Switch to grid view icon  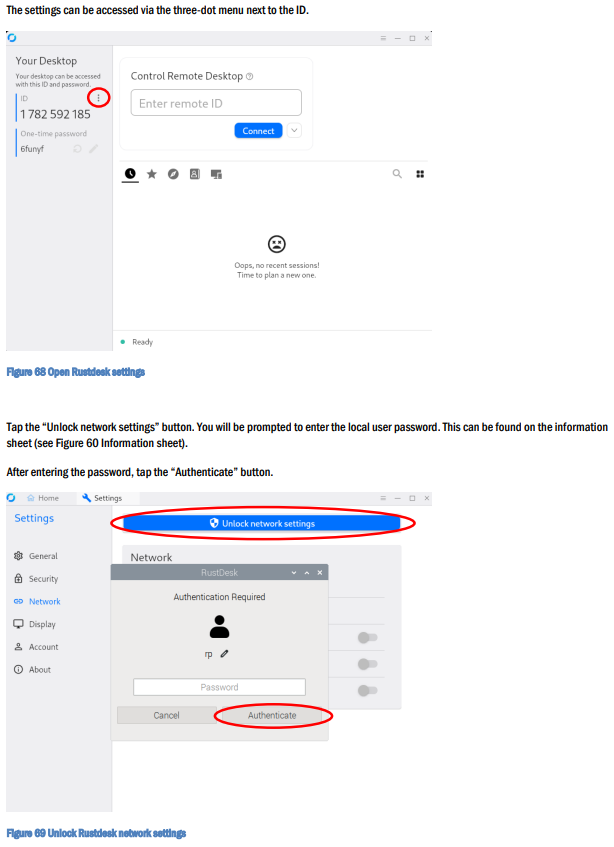[x=420, y=174]
